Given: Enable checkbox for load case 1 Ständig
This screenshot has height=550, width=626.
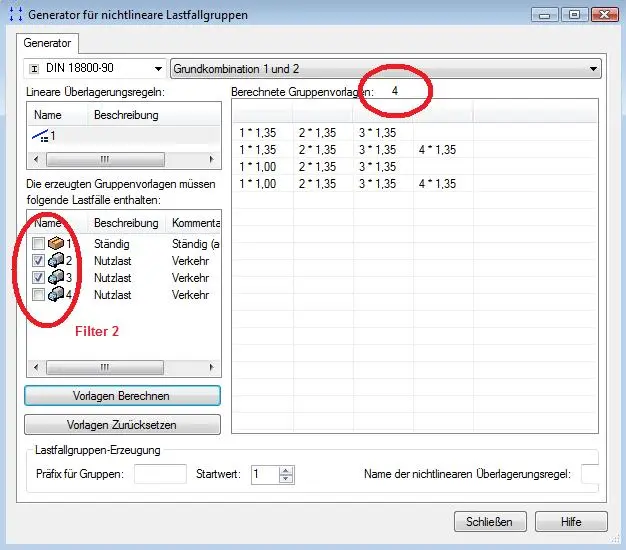Looking at the screenshot, I should click(x=38, y=243).
